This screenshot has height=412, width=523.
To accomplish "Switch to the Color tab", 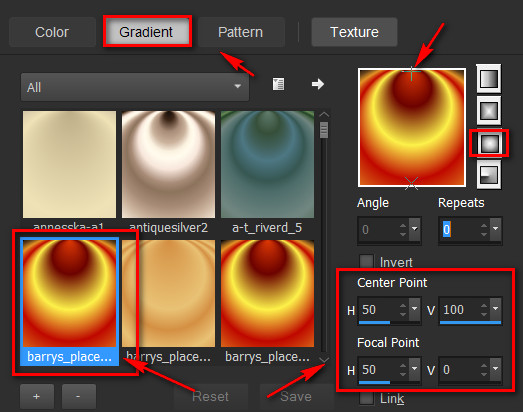I will coord(52,32).
